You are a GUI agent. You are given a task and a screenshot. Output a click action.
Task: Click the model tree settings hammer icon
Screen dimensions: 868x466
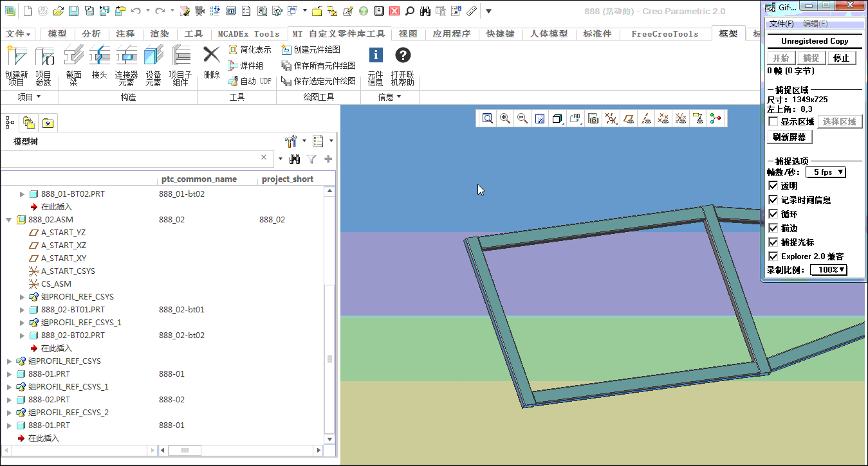coord(290,141)
